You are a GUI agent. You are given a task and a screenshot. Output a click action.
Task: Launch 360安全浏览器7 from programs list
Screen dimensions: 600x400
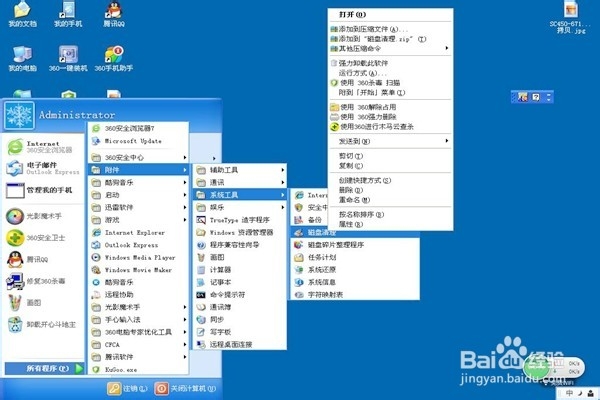(139, 129)
